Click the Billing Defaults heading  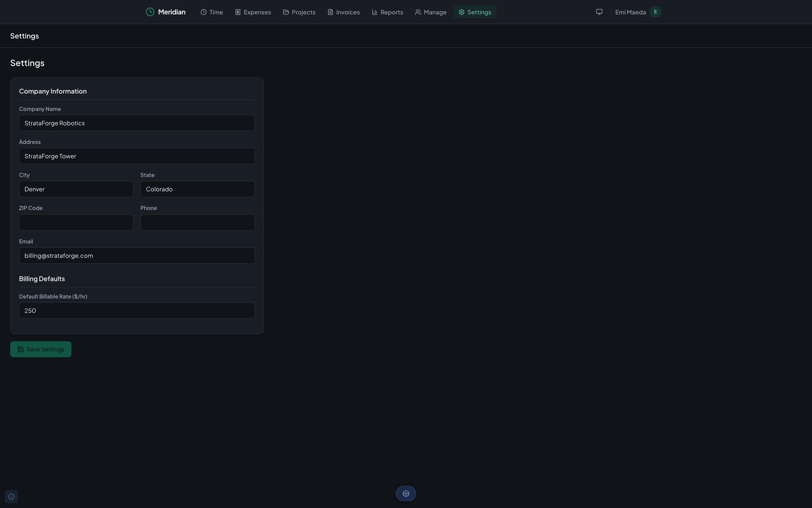pyautogui.click(x=42, y=279)
